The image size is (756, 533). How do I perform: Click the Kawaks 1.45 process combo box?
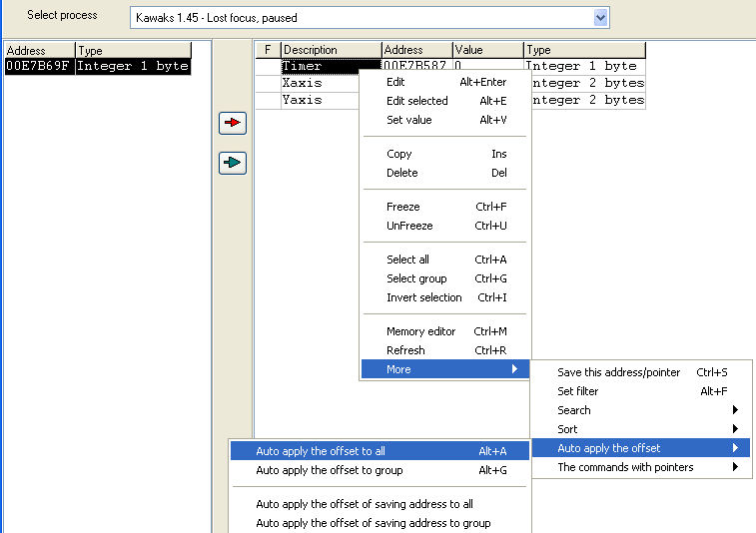coord(370,18)
